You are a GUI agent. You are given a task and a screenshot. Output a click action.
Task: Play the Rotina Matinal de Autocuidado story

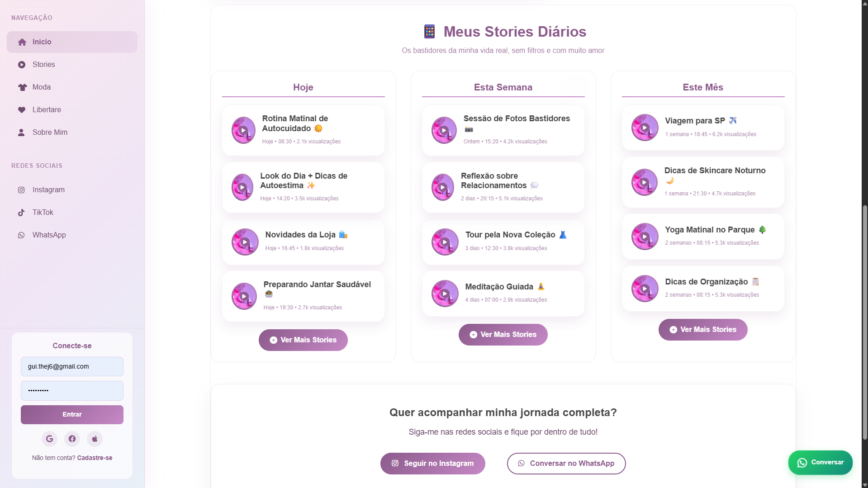point(243,130)
